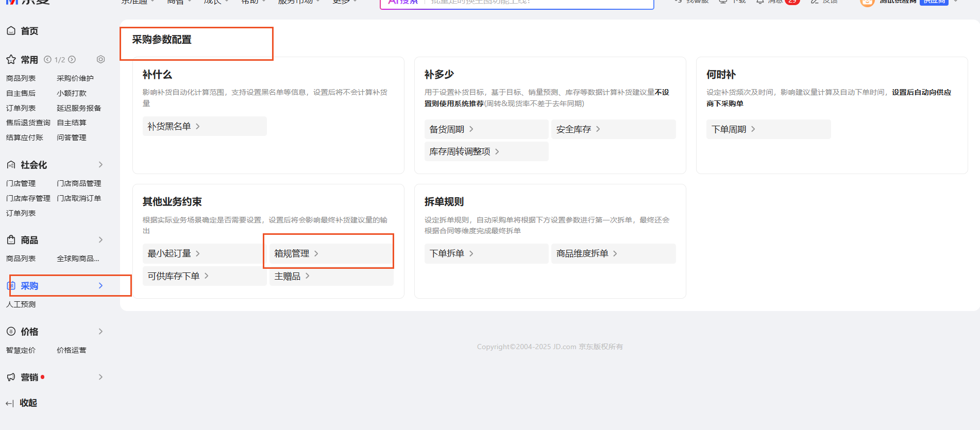Expand the 商品 section chevron
The width and height of the screenshot is (980, 430).
coord(100,240)
